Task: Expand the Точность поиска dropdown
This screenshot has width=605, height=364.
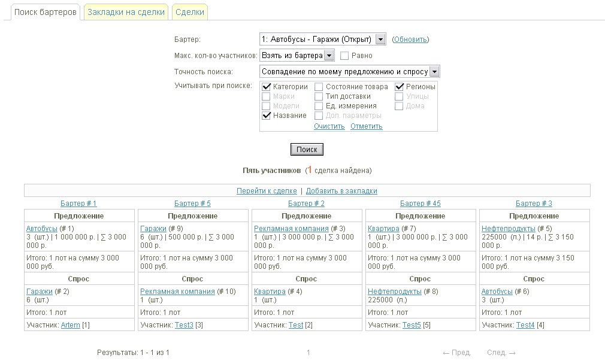Action: click(434, 72)
